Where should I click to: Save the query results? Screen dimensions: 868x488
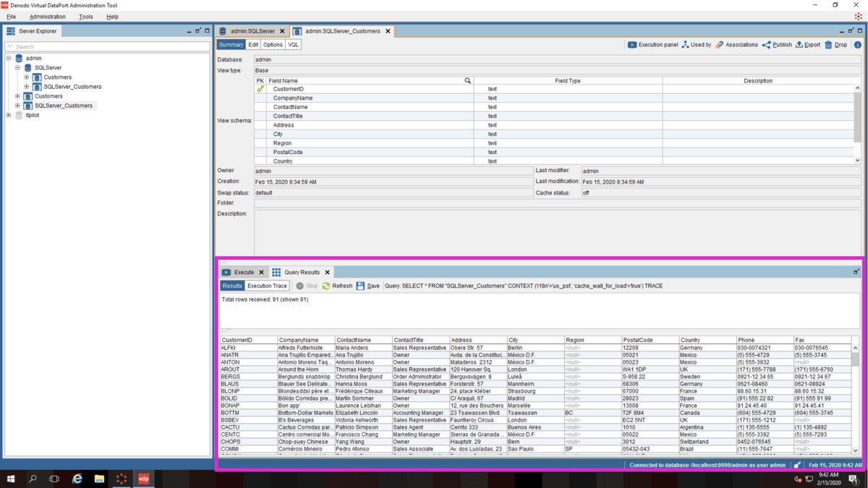[x=367, y=286]
